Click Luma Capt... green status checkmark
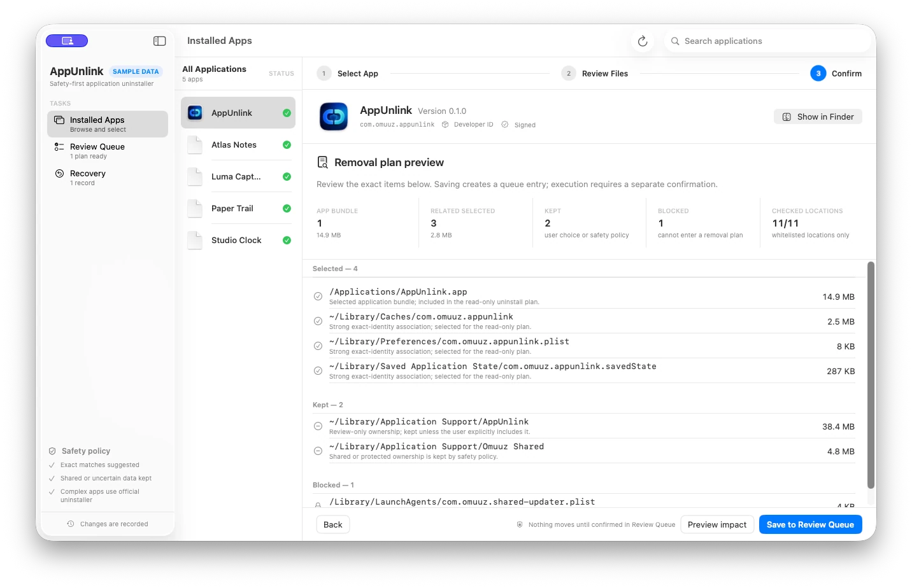 pyautogui.click(x=287, y=176)
